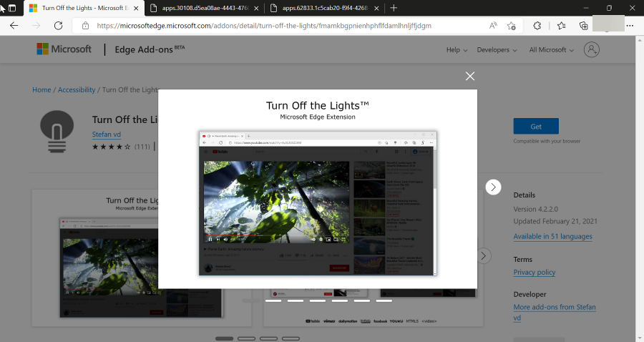Viewport: 644px width, 342px height.
Task: Open the Extensions puzzle icon
Action: (537, 26)
